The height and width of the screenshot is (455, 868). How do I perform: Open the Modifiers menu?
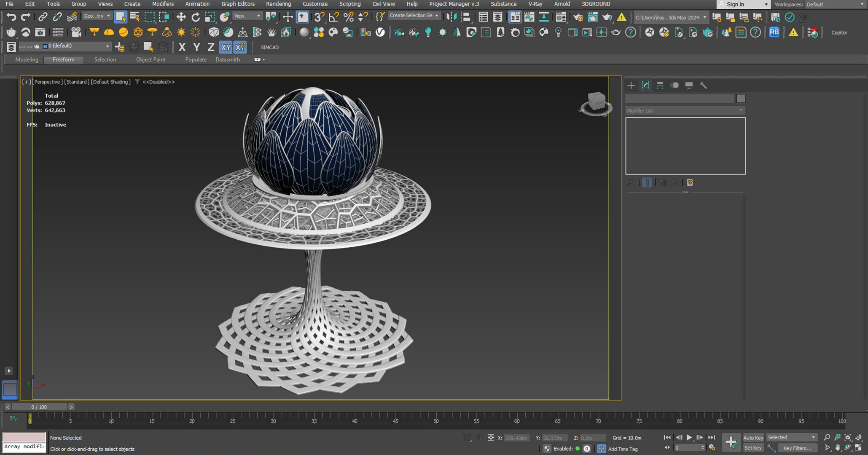pos(163,4)
